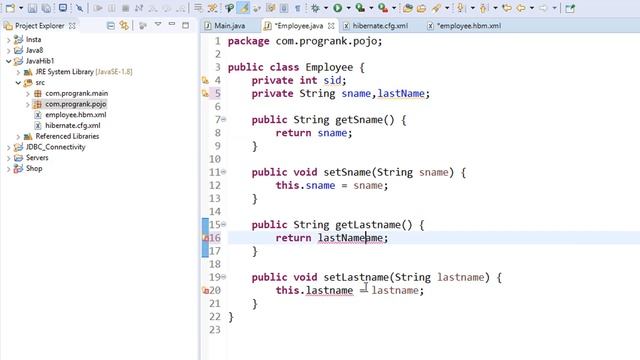The image size is (640, 360).
Task: Expand the Java8 project node
Action: [x=9, y=51]
